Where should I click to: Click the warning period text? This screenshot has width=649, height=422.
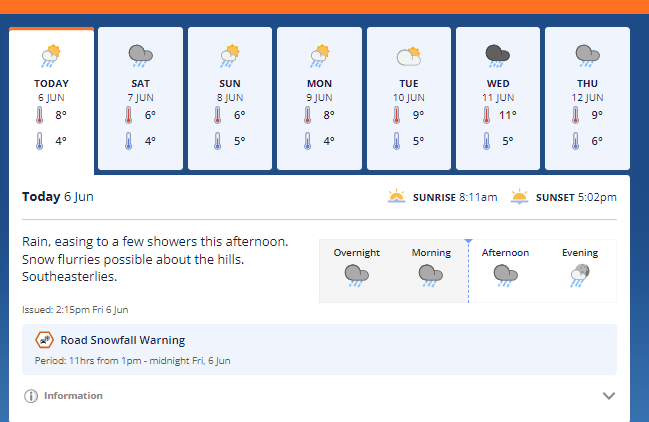click(x=132, y=361)
